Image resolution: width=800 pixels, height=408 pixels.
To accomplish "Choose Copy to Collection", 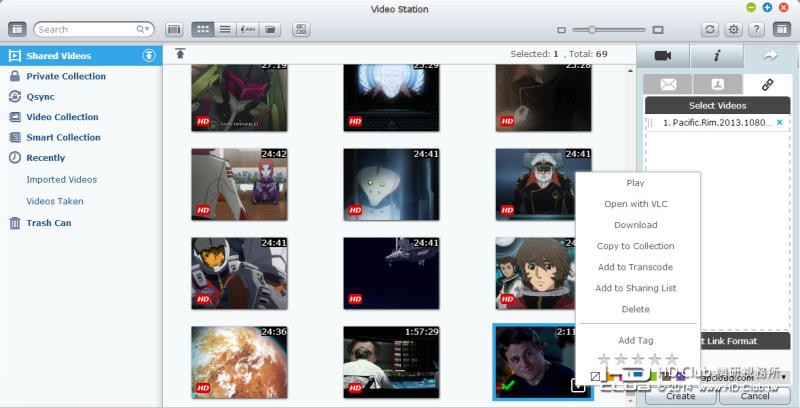I will click(x=636, y=246).
